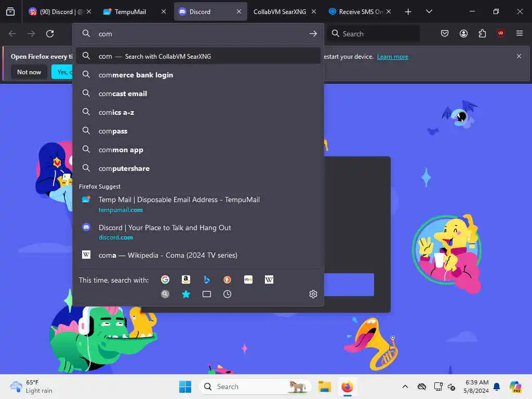532x399 pixels.
Task: Search this time with Bing icon
Action: click(x=207, y=280)
